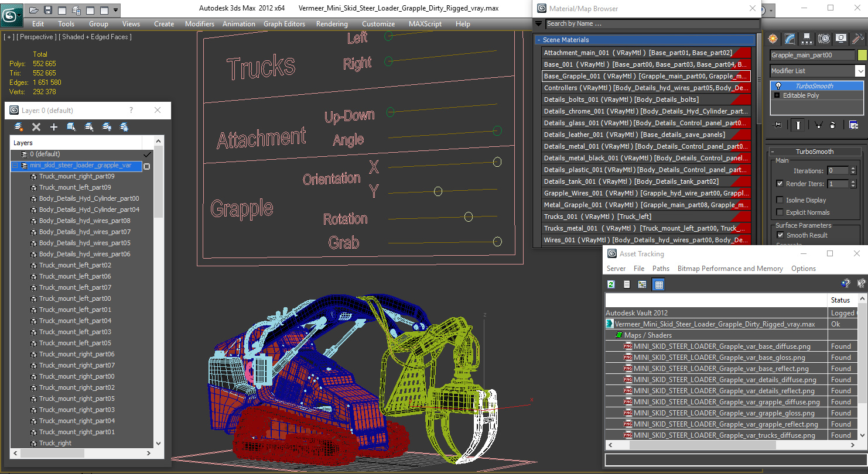Select Base_Grapple_001 material in browser
868x474 pixels.
646,76
